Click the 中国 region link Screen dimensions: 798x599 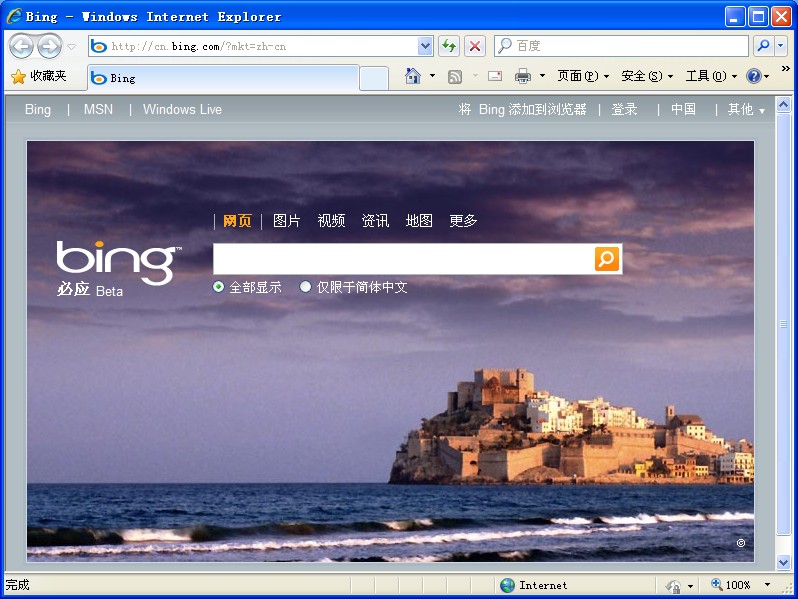(x=683, y=109)
